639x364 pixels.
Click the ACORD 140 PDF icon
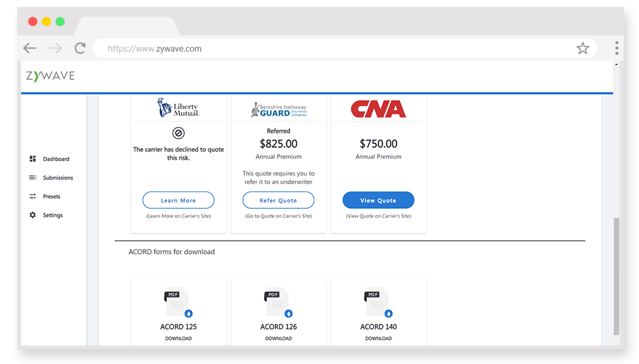pyautogui.click(x=378, y=302)
